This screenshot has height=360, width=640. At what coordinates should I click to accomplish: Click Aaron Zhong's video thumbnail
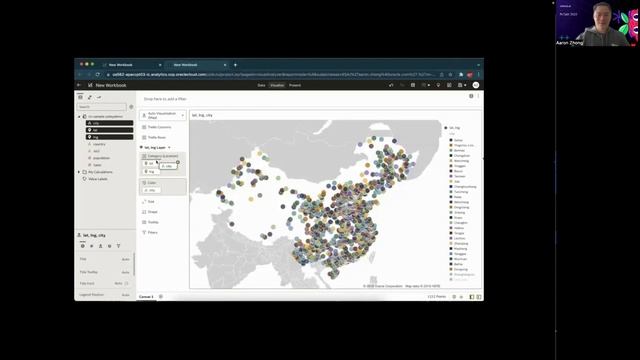coord(597,23)
